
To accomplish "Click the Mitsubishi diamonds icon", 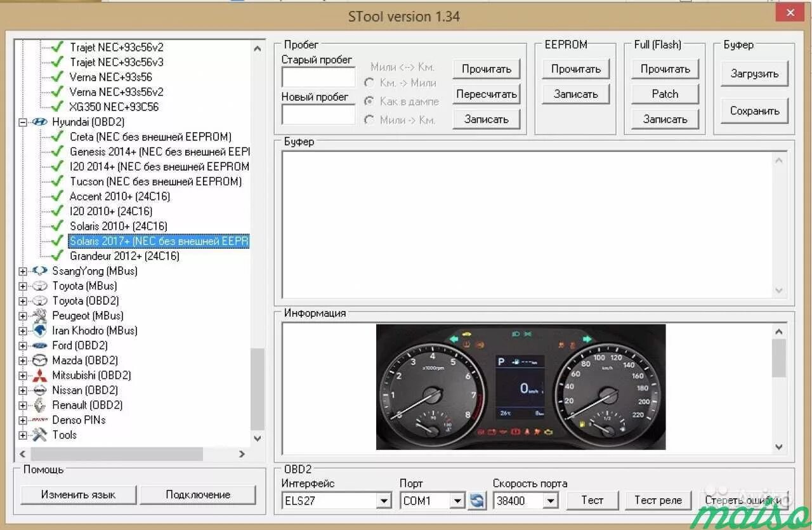I will pos(40,375).
